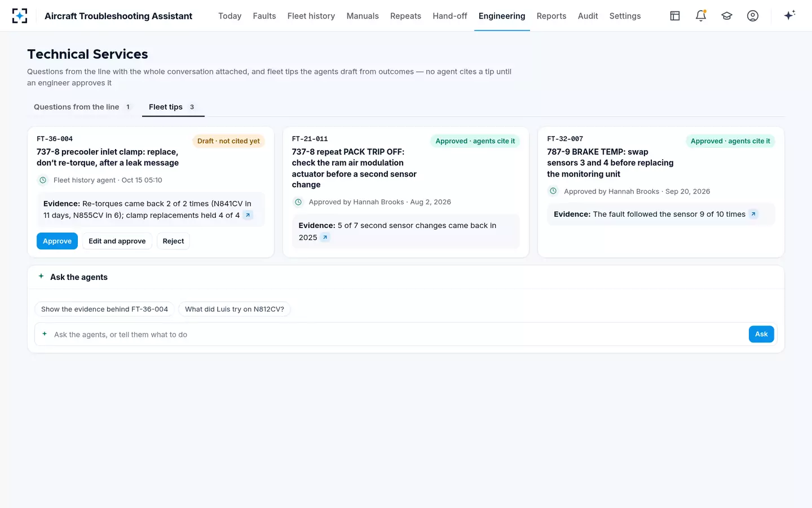The image size is (812, 508).
Task: Go to the Today tab
Action: coord(230,16)
